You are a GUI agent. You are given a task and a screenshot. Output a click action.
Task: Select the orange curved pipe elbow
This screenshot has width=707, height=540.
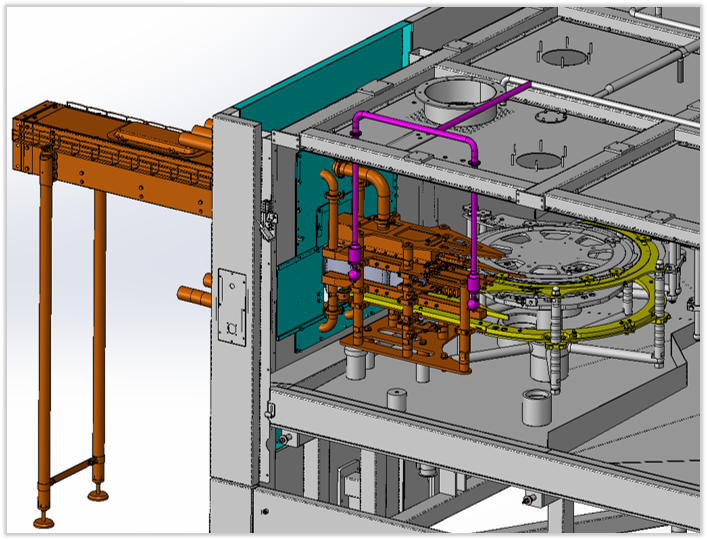pos(377,187)
